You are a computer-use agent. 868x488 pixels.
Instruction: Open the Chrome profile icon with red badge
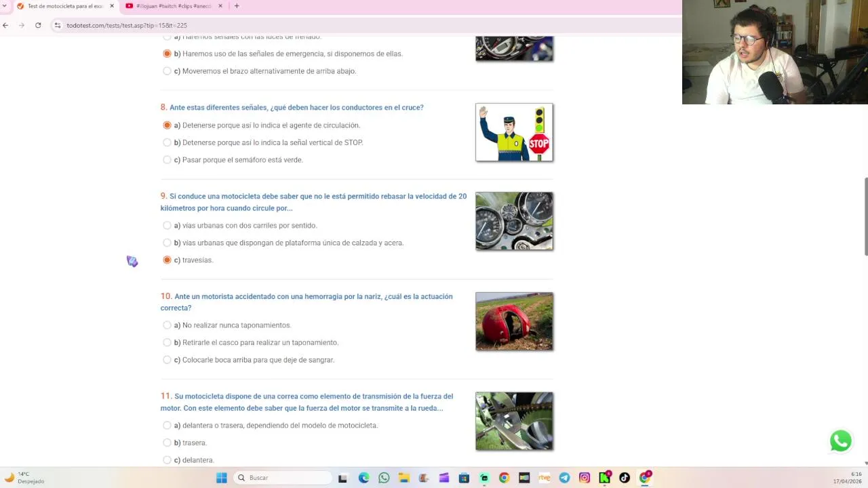pyautogui.click(x=645, y=478)
